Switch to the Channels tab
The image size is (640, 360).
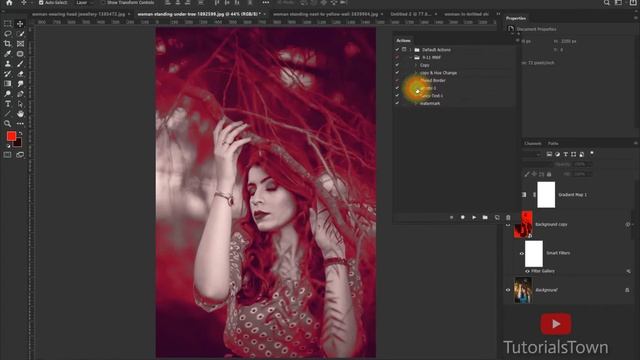tap(533, 143)
